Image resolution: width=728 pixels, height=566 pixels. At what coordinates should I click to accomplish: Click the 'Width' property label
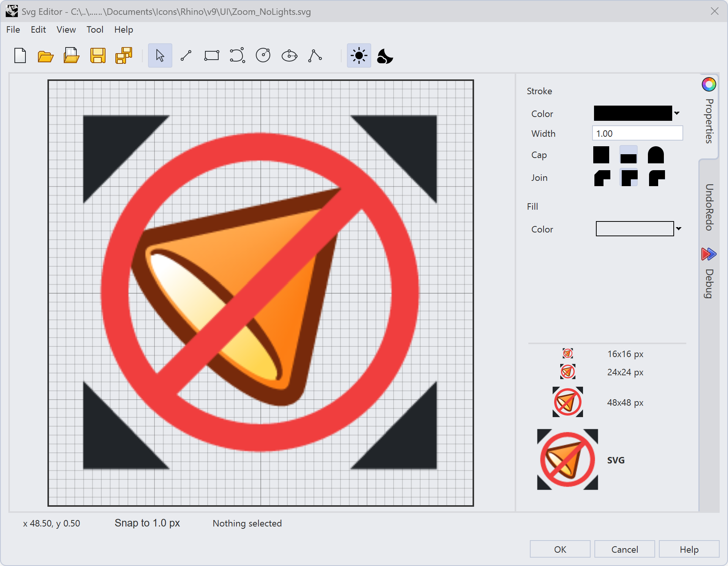[x=544, y=134]
